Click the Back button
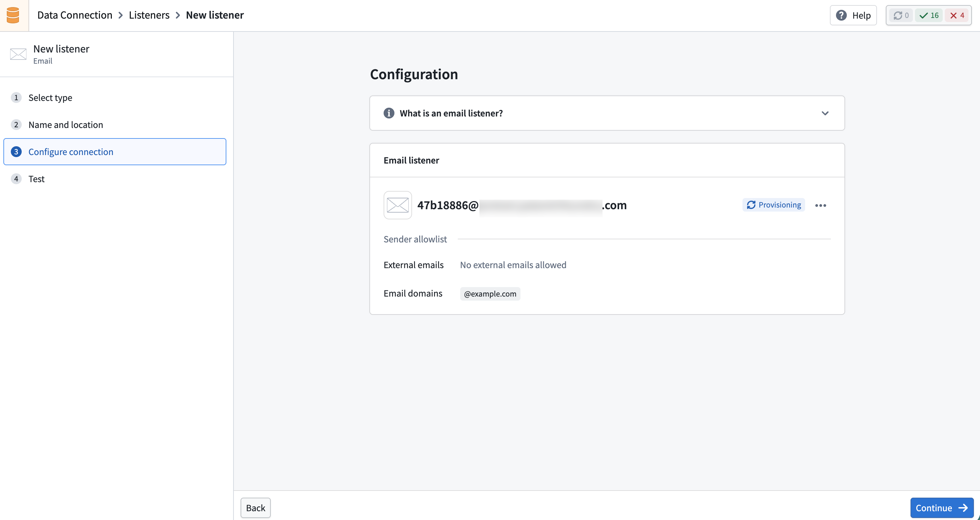 [255, 507]
